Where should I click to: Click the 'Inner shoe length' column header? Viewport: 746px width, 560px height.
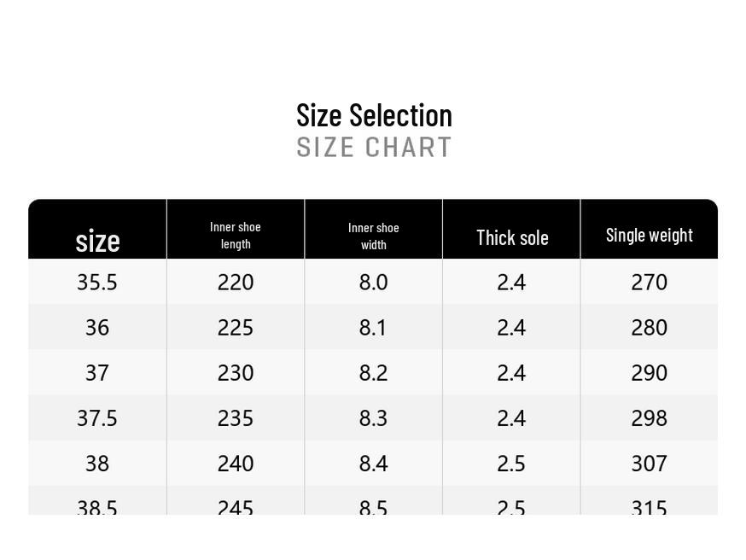pos(236,235)
